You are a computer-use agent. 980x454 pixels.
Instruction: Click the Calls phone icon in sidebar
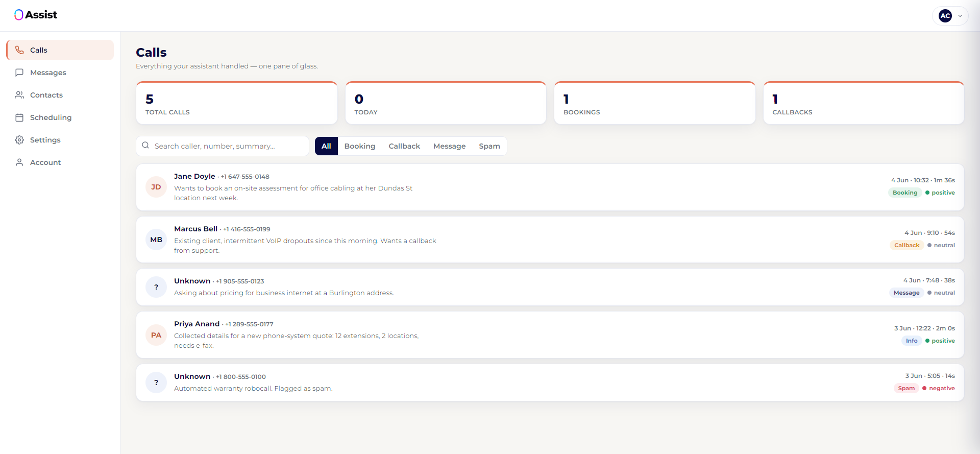pyautogui.click(x=19, y=50)
